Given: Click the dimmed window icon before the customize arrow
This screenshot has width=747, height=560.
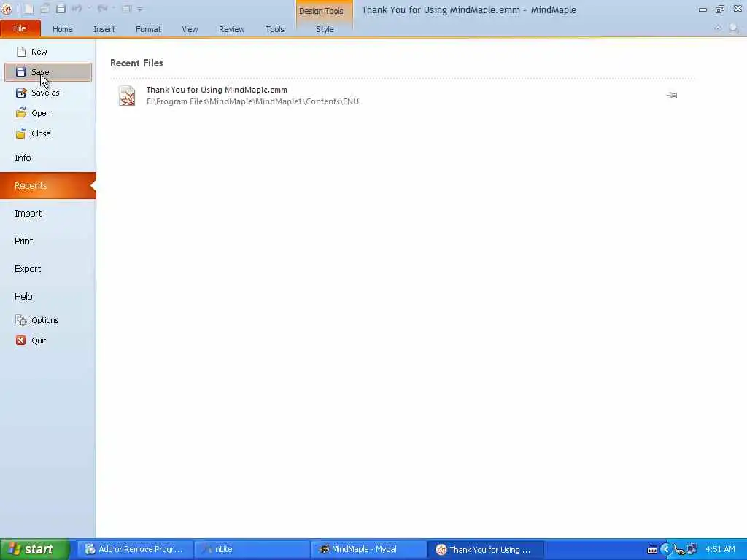Looking at the screenshot, I should [x=127, y=9].
